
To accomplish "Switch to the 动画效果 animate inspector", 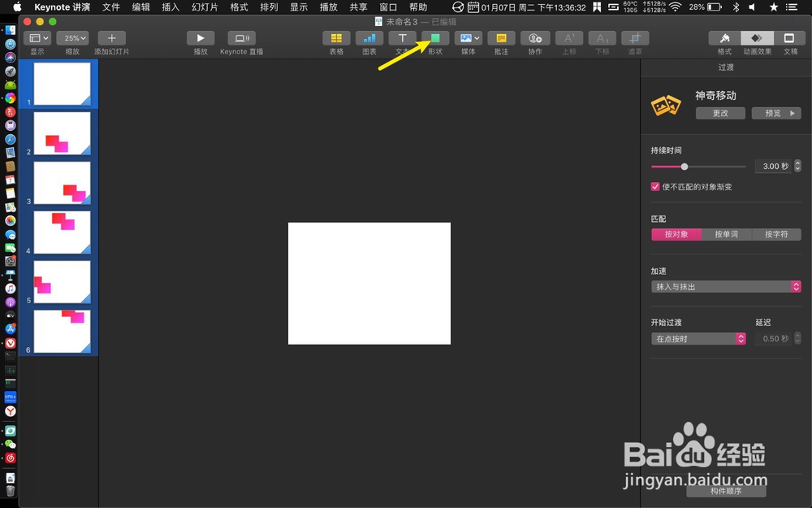I will (x=757, y=38).
